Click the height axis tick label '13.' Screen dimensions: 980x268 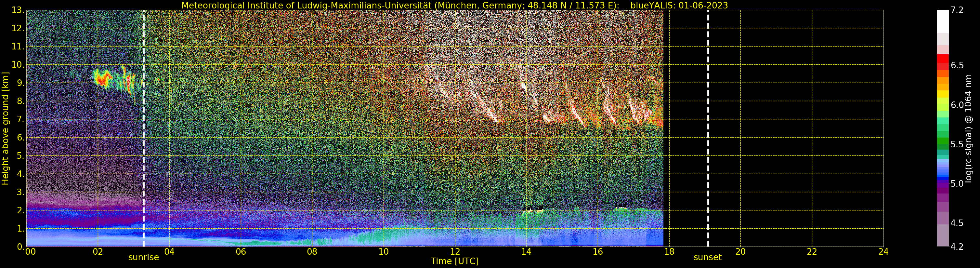[18, 10]
